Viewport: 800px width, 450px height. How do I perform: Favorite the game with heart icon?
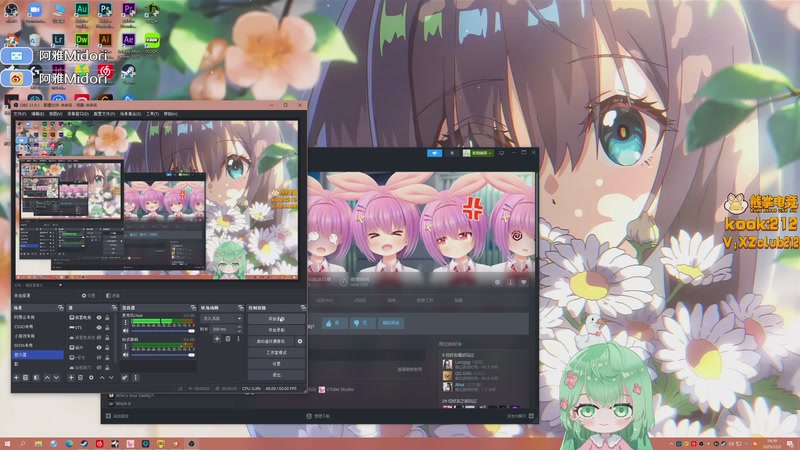523,282
